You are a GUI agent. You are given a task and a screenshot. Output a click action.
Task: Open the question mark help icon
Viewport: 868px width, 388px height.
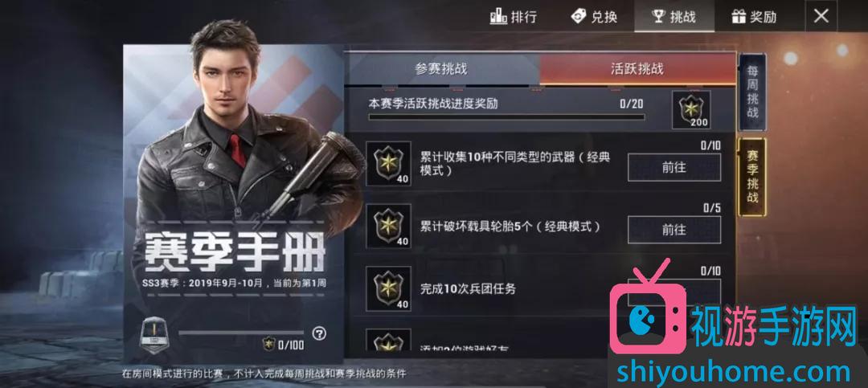coord(319,333)
